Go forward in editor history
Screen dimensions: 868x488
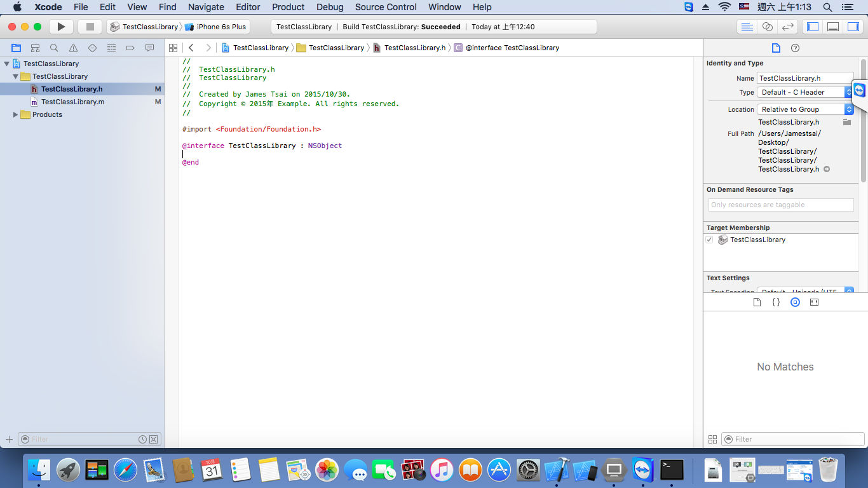(x=208, y=48)
